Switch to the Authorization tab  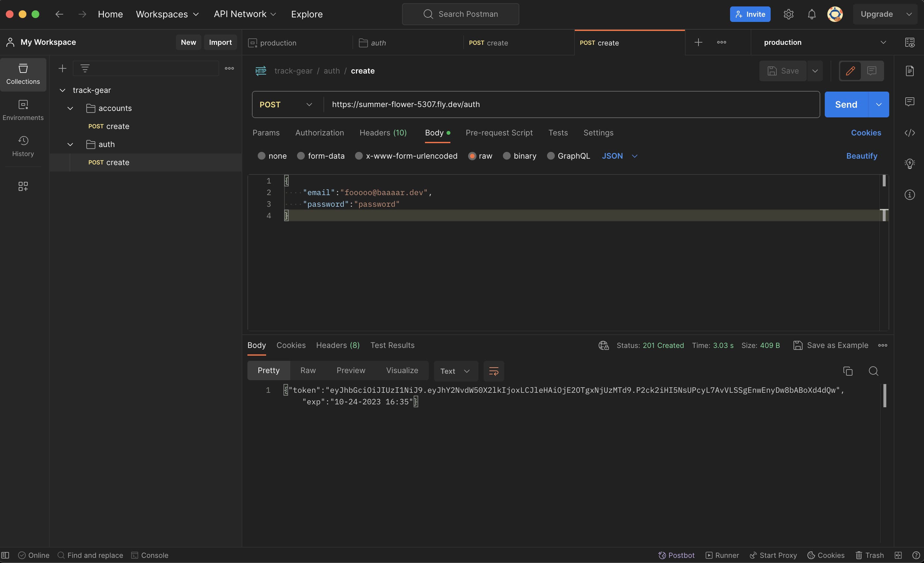coord(320,133)
